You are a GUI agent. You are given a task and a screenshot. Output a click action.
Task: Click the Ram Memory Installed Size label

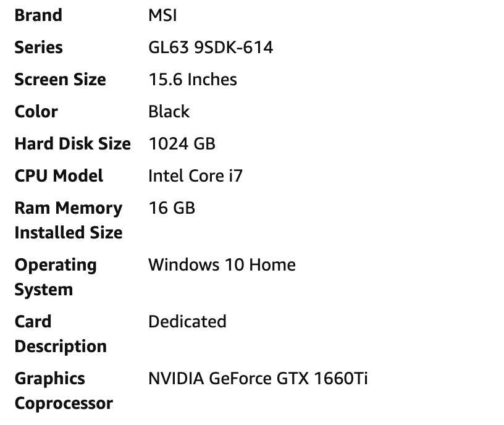[x=69, y=220]
